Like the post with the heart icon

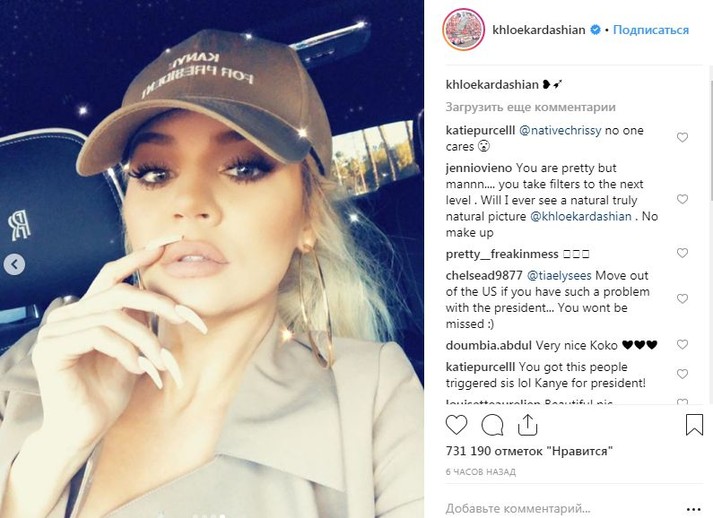pos(456,425)
